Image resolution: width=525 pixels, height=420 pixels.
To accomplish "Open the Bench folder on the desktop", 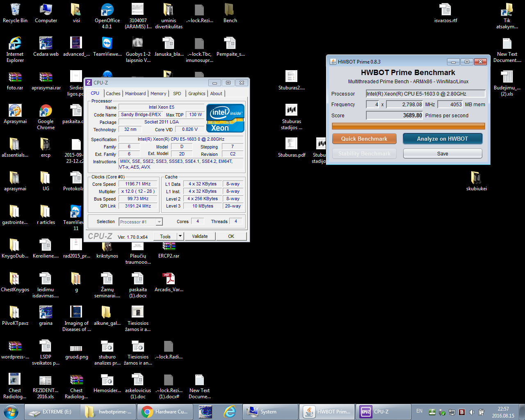I will click(230, 13).
